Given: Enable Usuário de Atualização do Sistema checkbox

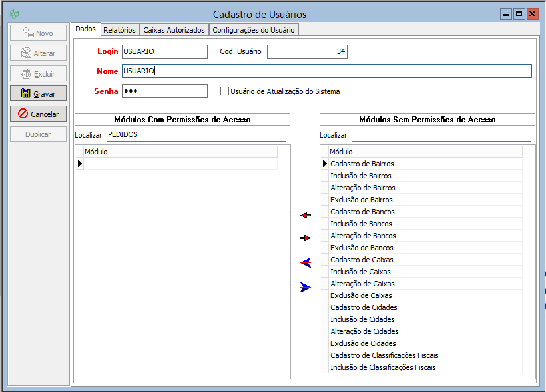Looking at the screenshot, I should point(224,91).
